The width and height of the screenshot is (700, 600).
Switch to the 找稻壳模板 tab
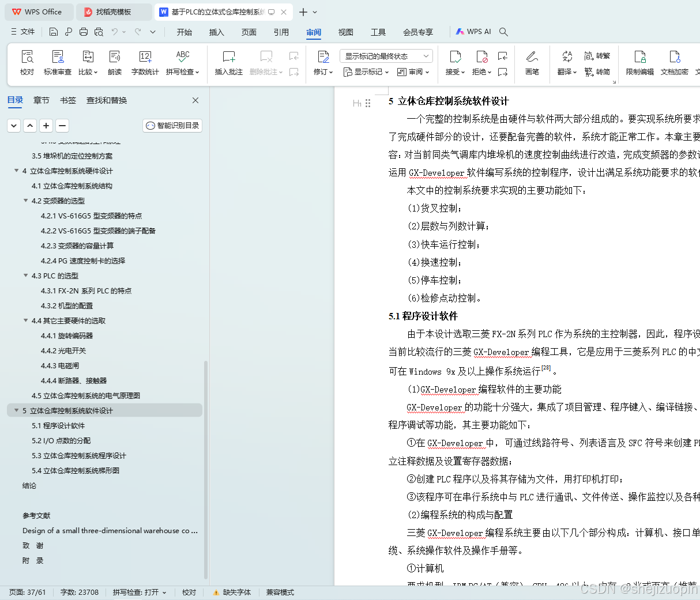[113, 12]
